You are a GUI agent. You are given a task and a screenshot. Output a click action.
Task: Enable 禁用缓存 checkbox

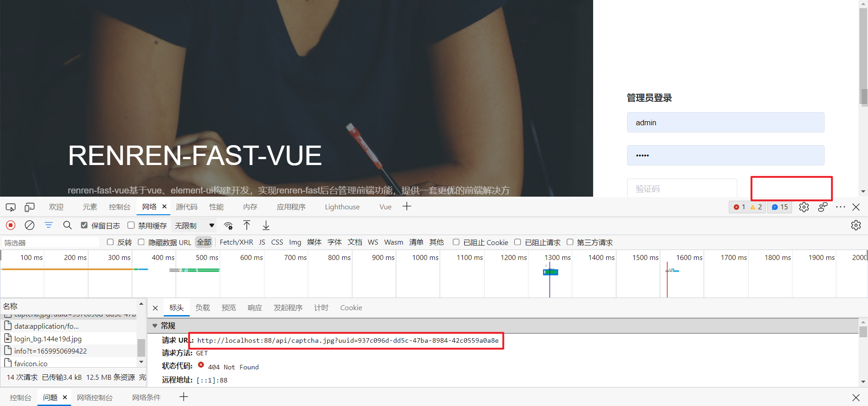(x=131, y=225)
